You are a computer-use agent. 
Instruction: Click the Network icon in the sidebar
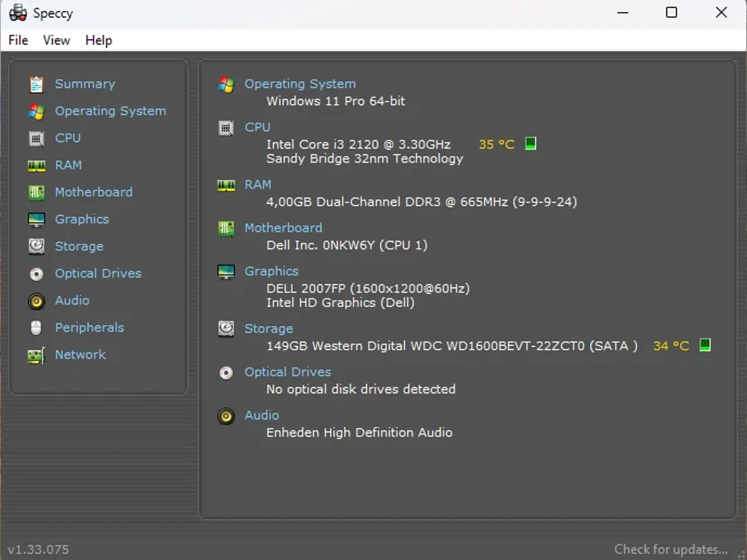[x=36, y=355]
